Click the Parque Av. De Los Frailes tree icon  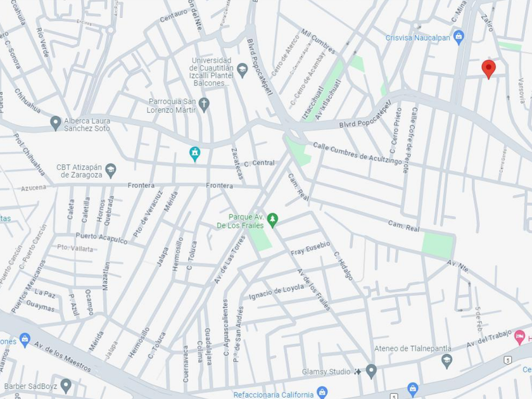272,220
